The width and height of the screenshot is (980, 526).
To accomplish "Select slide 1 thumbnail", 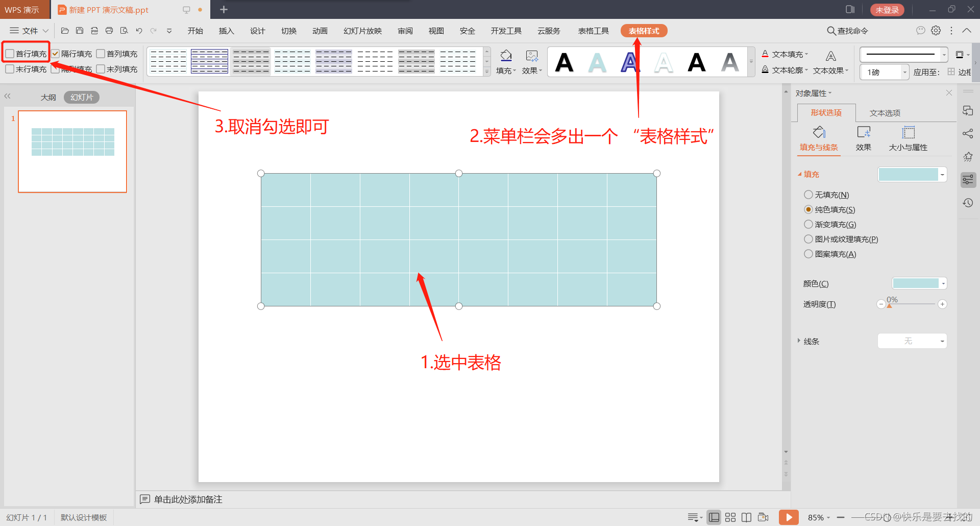I will tap(72, 151).
